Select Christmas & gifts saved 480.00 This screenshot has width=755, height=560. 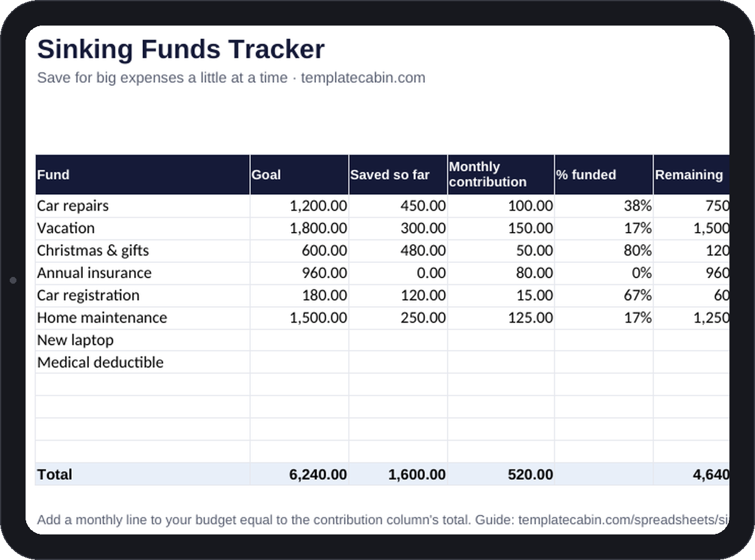pos(398,251)
